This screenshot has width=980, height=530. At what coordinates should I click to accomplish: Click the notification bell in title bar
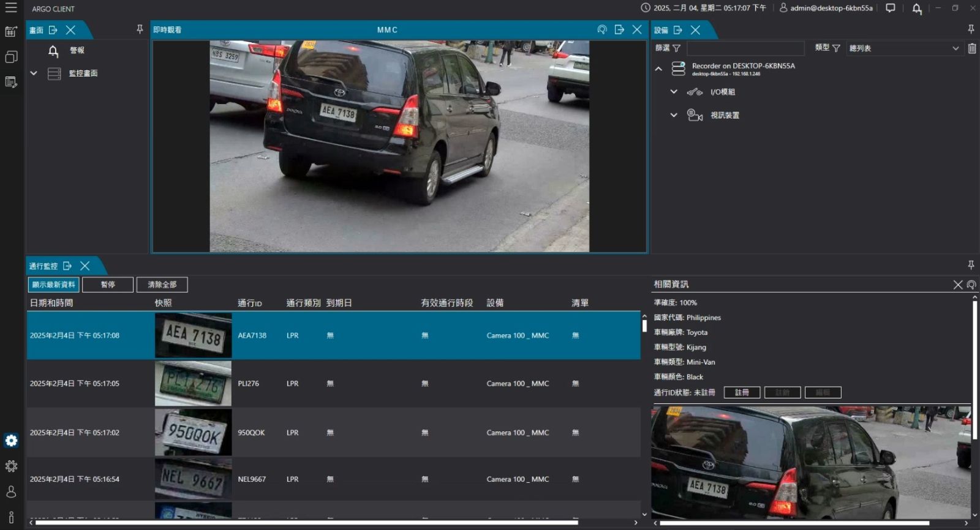(x=916, y=9)
